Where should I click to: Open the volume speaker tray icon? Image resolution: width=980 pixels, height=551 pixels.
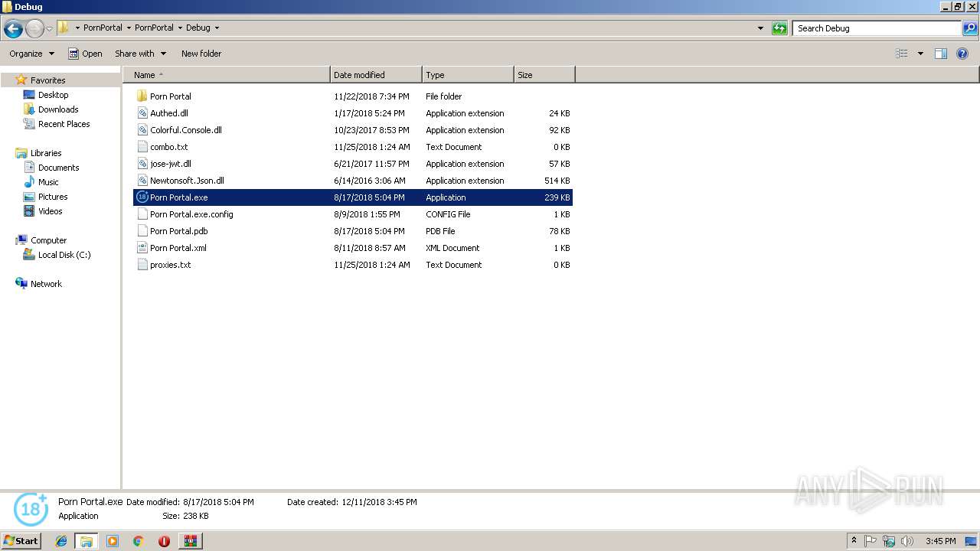click(x=907, y=541)
